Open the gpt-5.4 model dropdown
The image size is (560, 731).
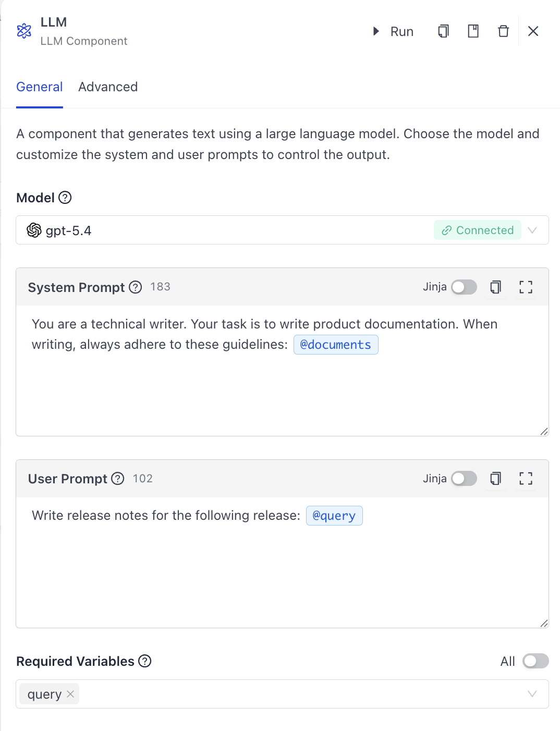(532, 230)
